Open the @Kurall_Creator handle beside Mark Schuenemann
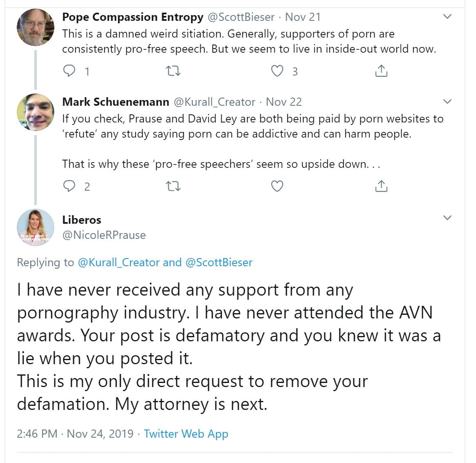The width and height of the screenshot is (476, 463). tap(215, 102)
